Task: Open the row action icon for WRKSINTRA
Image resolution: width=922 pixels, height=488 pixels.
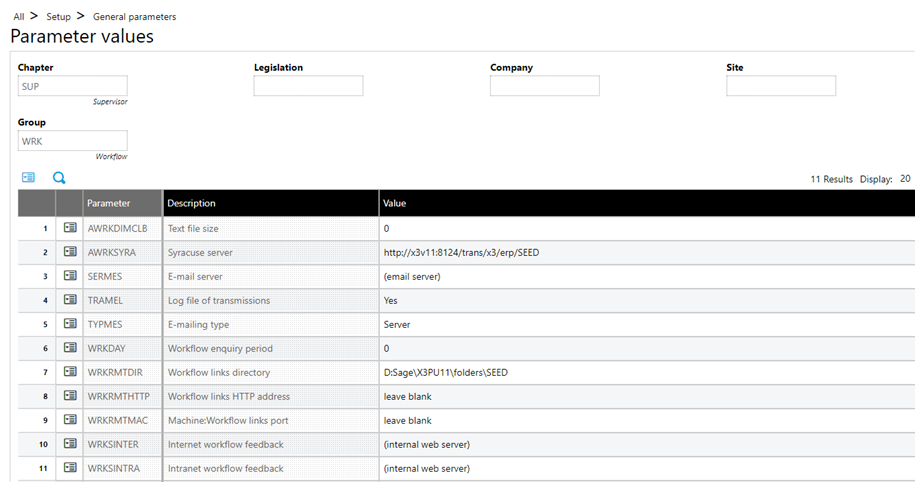Action: click(70, 468)
